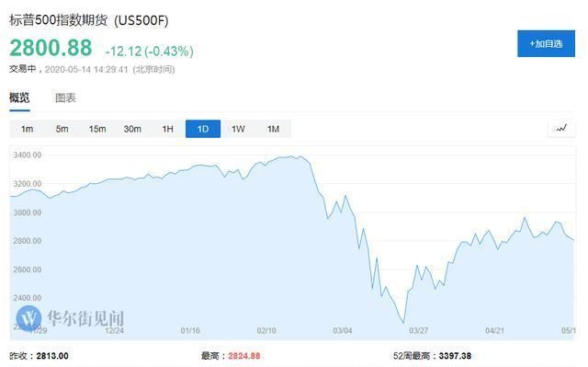Choose the 1D daily interval
The width and height of the screenshot is (588, 367).
(203, 129)
